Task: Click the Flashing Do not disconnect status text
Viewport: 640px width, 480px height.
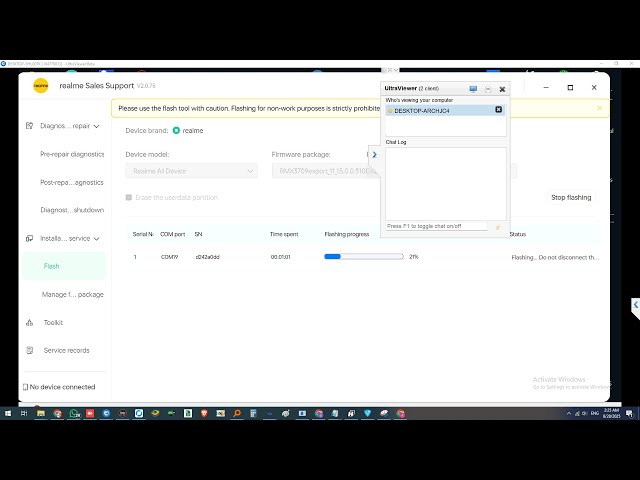Action: [x=555, y=257]
